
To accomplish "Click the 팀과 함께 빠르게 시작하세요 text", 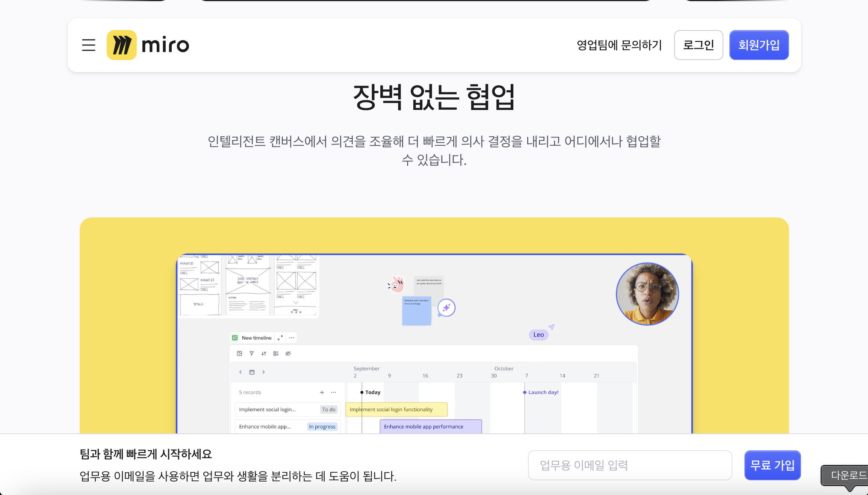I will [x=146, y=454].
